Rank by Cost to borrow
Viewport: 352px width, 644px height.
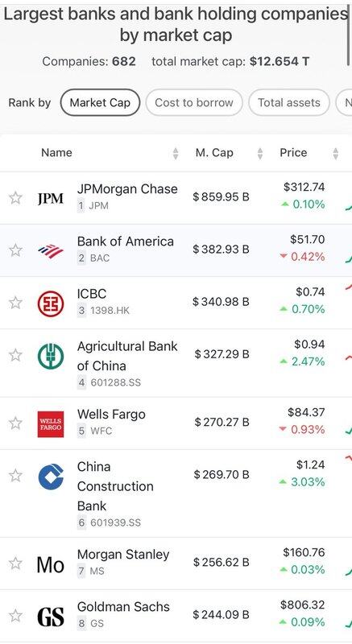(x=194, y=102)
